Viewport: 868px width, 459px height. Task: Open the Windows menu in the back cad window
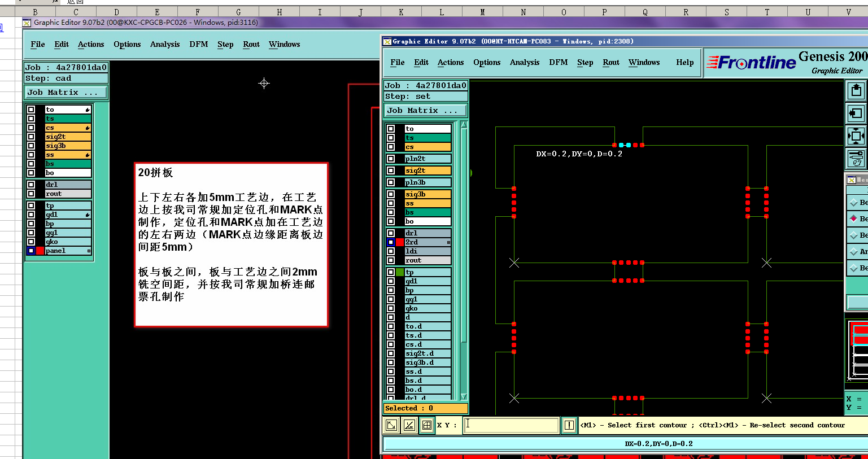(x=285, y=44)
